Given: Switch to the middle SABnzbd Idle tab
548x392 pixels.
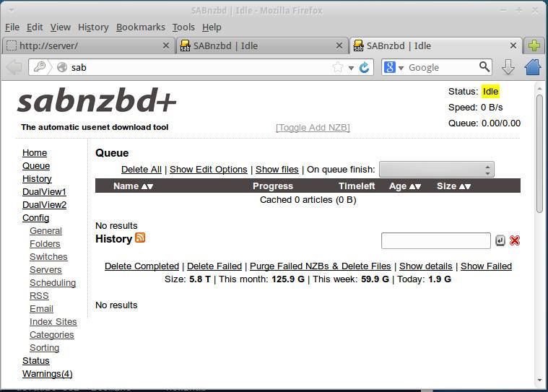Looking at the screenshot, I should click(x=261, y=45).
